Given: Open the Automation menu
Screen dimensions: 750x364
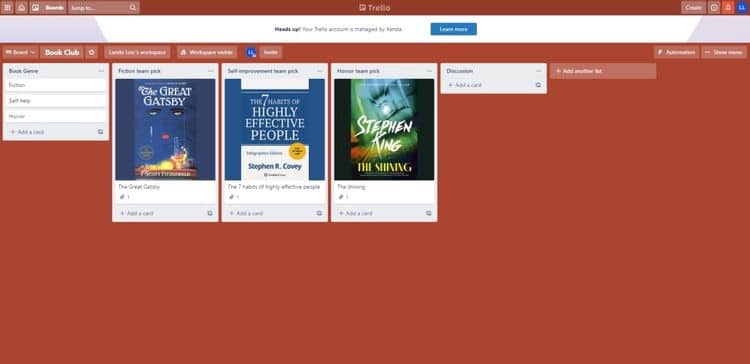Looking at the screenshot, I should pos(676,53).
